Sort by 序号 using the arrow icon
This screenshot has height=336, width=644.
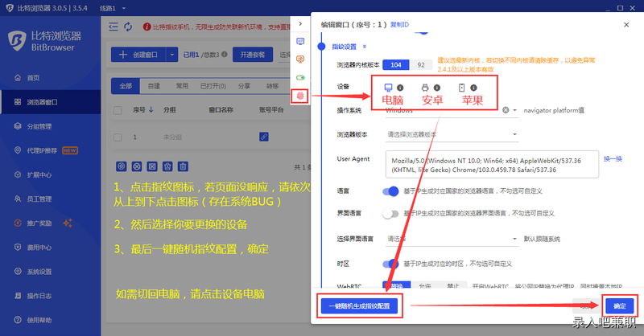[151, 110]
